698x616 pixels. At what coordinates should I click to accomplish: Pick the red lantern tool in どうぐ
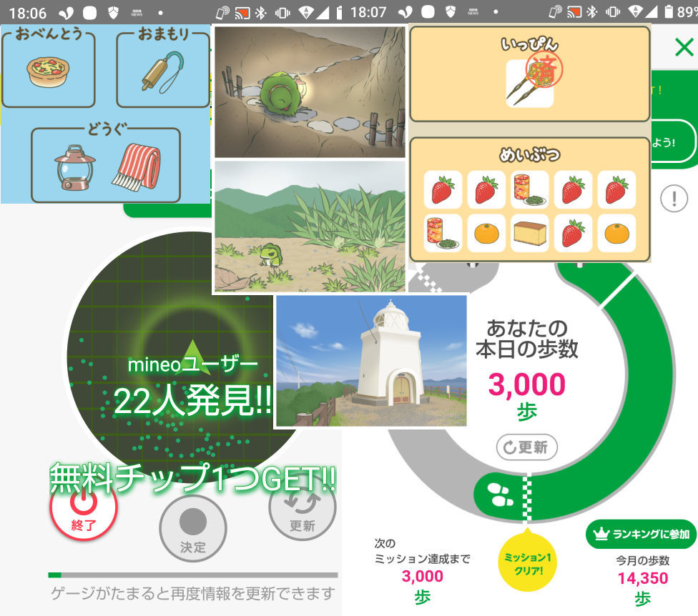tap(75, 167)
